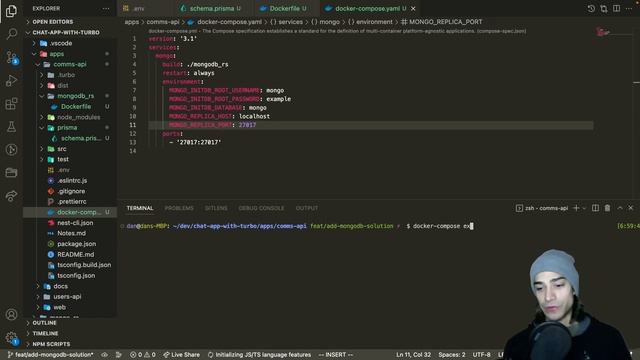Open README.md in explorer
The width and height of the screenshot is (640, 360).
click(76, 255)
